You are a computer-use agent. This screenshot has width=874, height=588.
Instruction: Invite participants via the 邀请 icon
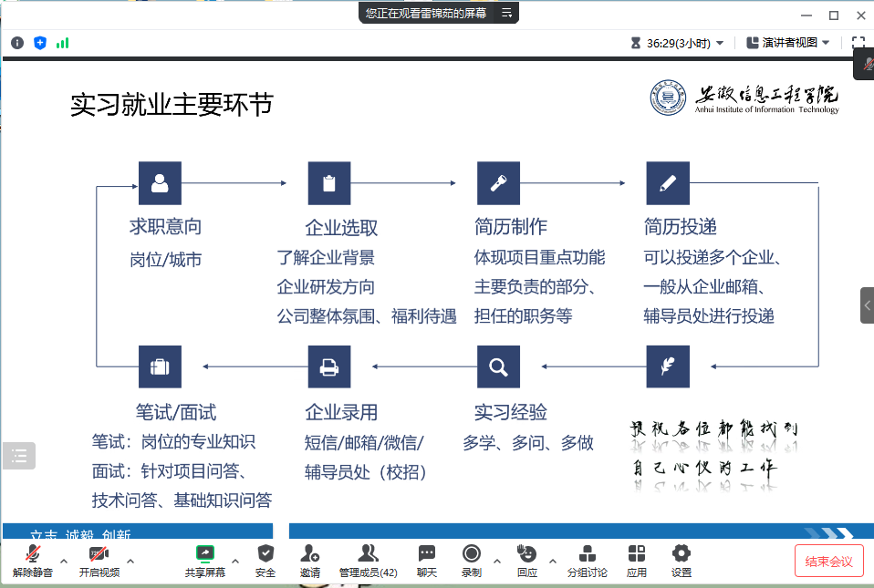point(309,558)
